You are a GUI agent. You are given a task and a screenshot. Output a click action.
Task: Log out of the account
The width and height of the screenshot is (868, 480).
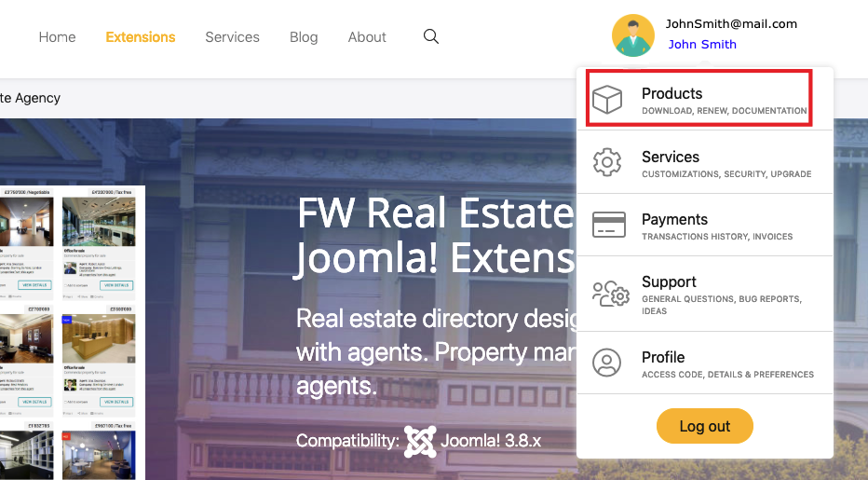(705, 426)
